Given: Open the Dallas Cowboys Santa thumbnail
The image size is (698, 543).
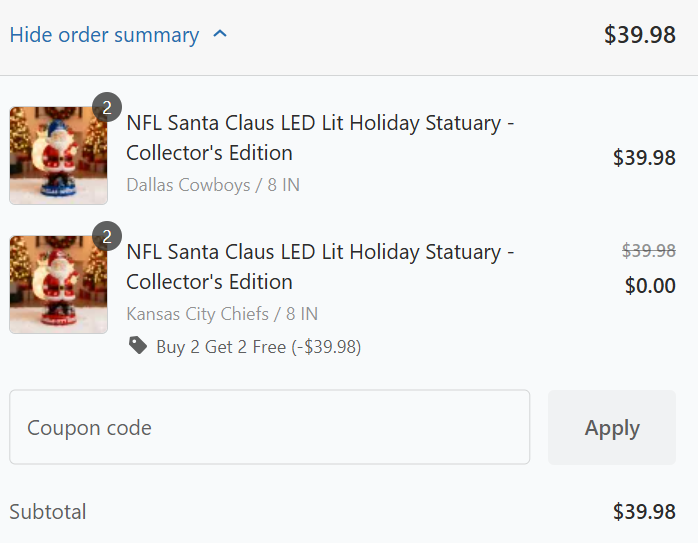Looking at the screenshot, I should [58, 156].
